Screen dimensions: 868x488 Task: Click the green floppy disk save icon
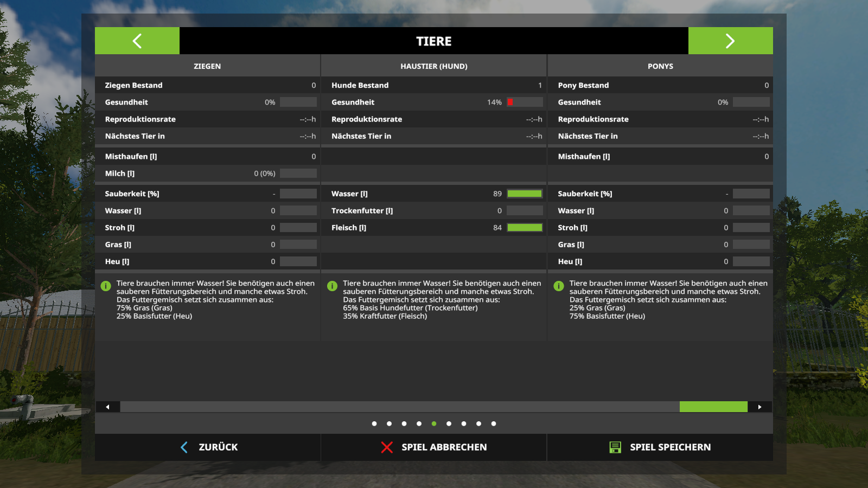615,447
